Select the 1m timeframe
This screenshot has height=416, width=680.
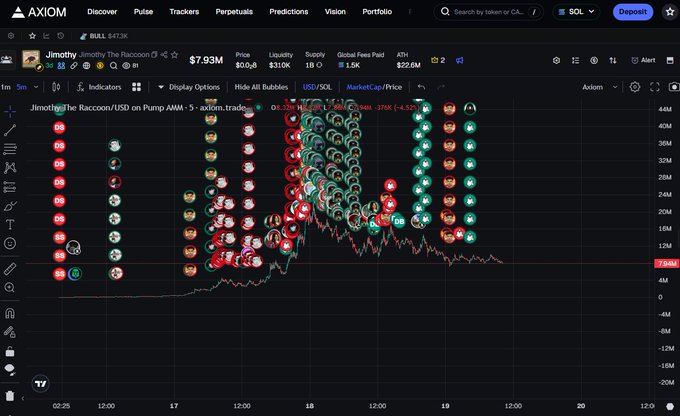6,87
